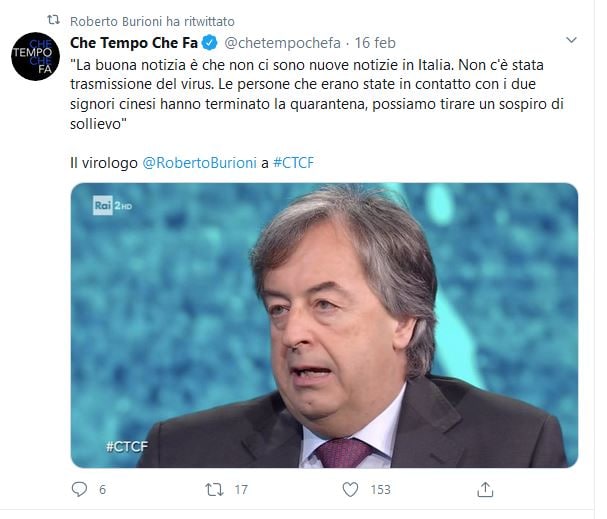Open the #CTCF hashtag link

click(293, 163)
